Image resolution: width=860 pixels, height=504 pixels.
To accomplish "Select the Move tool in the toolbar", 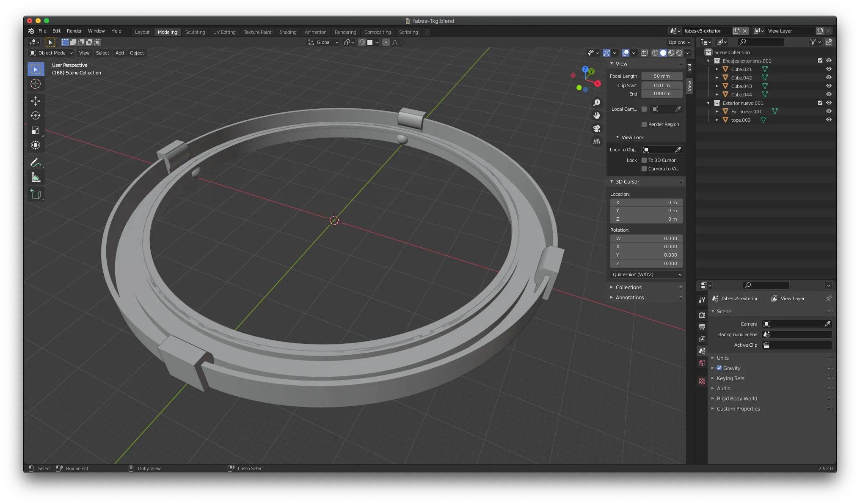I will pyautogui.click(x=36, y=101).
